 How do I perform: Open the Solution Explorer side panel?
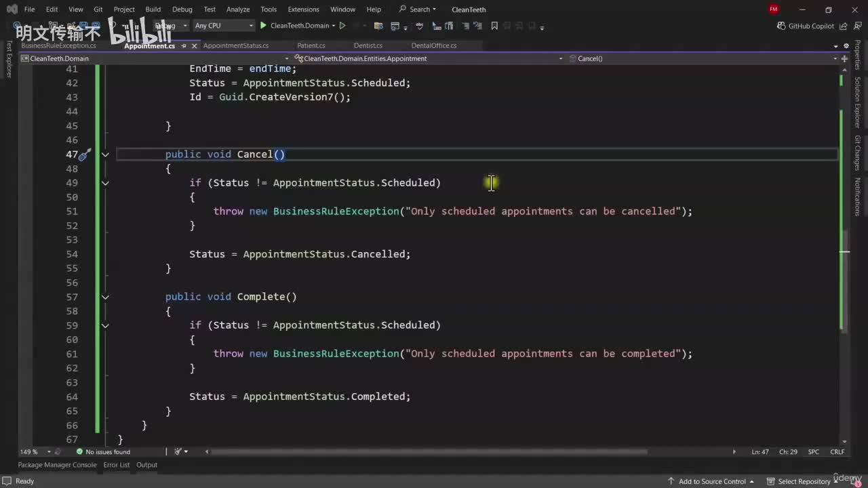tap(857, 102)
